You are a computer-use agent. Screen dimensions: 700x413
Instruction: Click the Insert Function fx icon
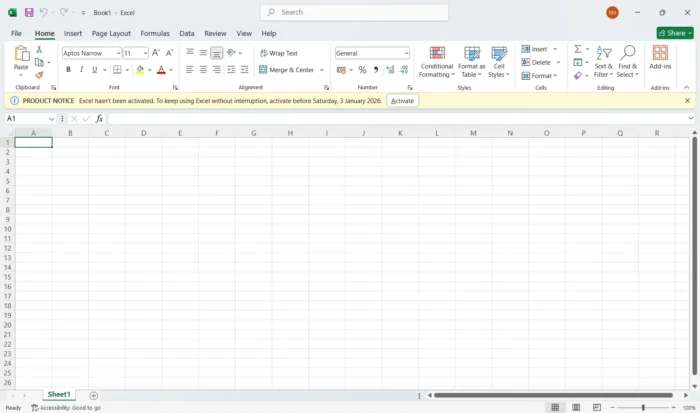point(99,118)
